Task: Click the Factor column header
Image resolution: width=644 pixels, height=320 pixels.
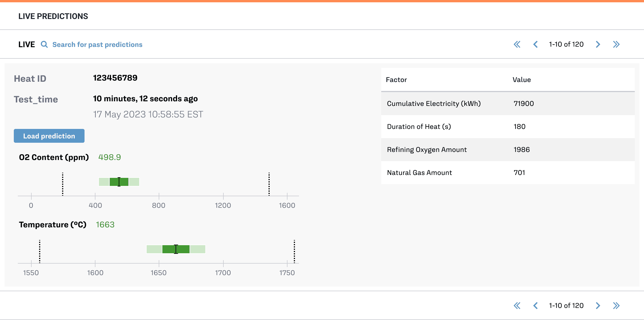Action: tap(396, 80)
